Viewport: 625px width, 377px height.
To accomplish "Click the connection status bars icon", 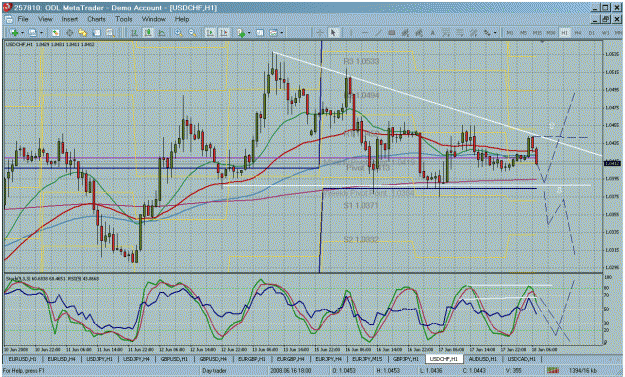I will click(553, 371).
